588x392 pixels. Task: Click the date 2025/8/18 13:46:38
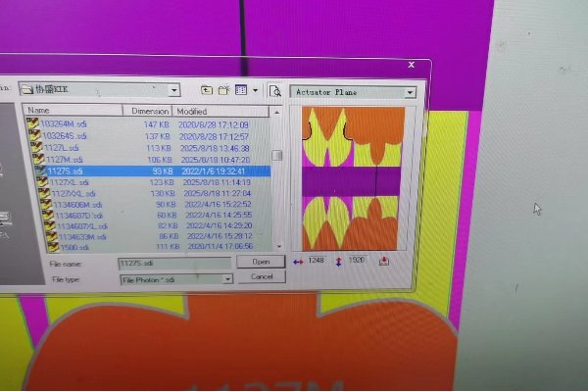[215, 149]
